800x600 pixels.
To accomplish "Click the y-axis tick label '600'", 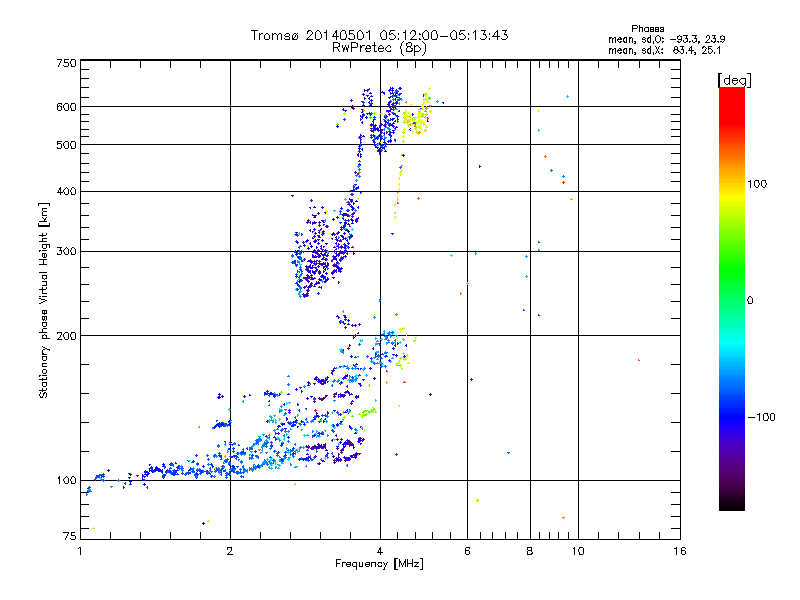I will (66, 107).
